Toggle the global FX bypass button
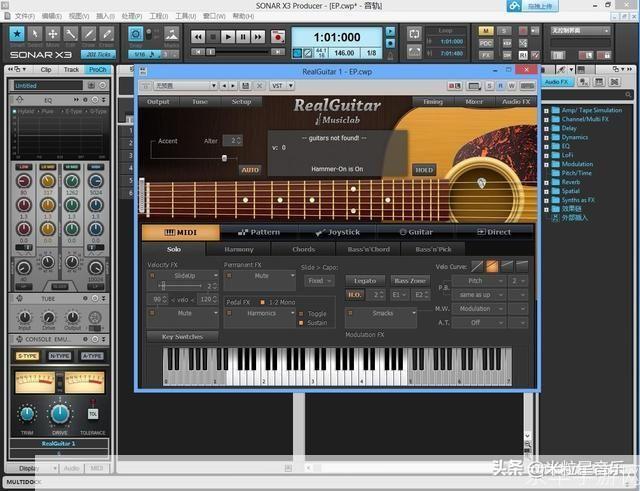Viewport: 640px width, 491px height. coord(486,55)
